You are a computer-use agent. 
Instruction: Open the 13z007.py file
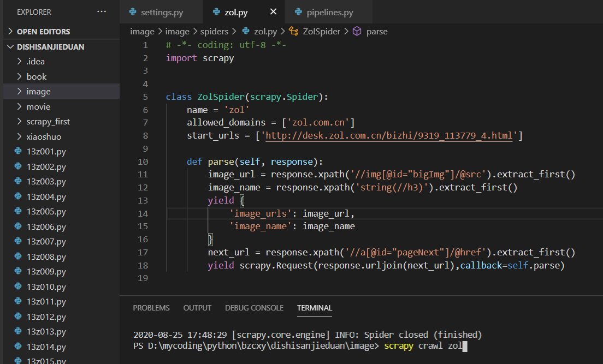coord(62,241)
